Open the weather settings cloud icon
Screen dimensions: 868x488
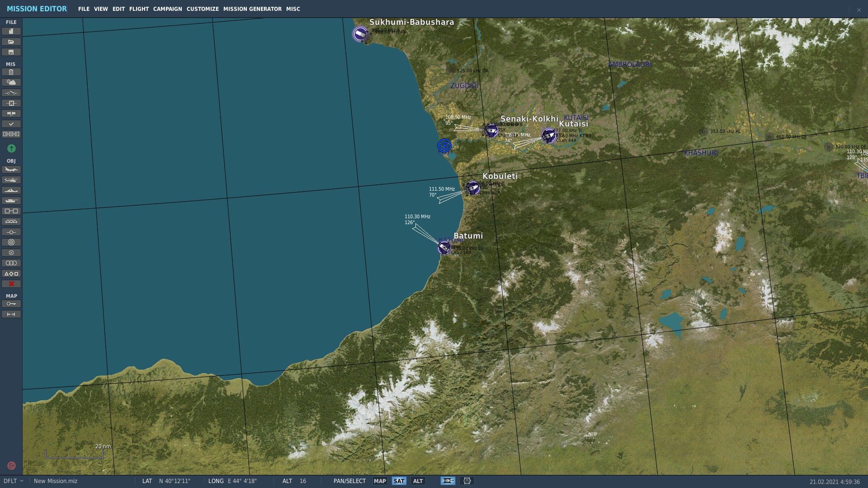(11, 82)
